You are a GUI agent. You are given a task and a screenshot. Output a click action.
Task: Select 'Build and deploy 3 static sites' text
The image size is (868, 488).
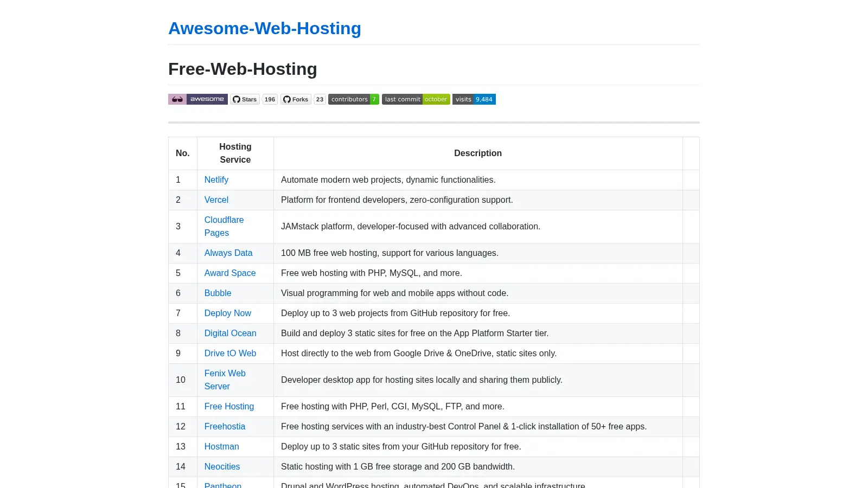click(415, 333)
